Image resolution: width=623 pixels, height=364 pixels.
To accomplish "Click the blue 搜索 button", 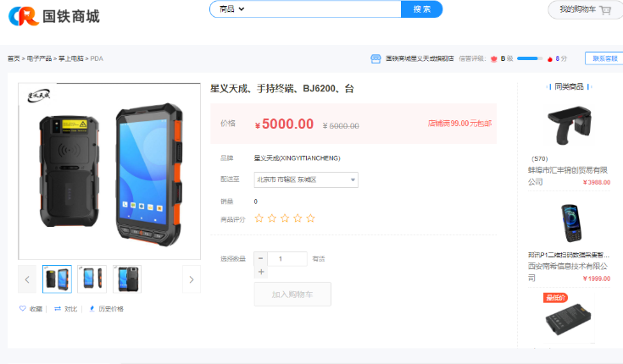I will tap(421, 8).
